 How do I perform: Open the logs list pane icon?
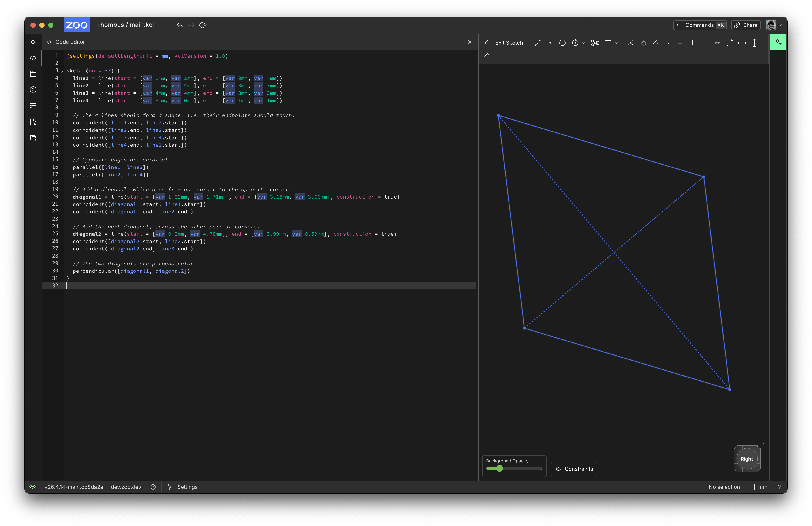coord(33,106)
